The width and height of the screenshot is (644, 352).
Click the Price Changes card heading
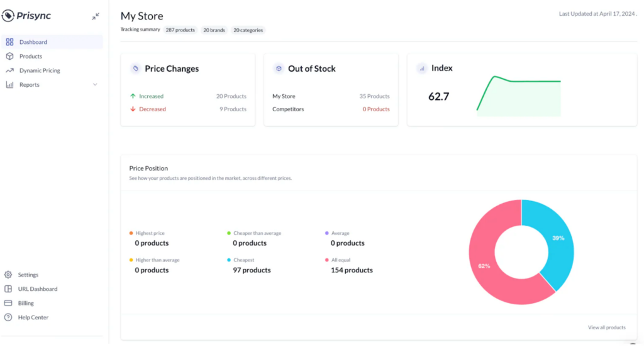pyautogui.click(x=172, y=69)
